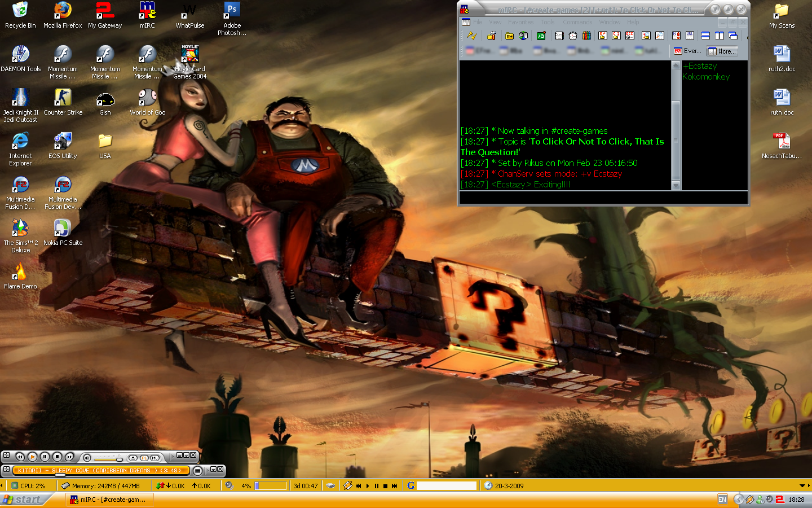Select the DAEMON Tools desktop icon
Viewport: 812px width, 508px height.
(20, 59)
